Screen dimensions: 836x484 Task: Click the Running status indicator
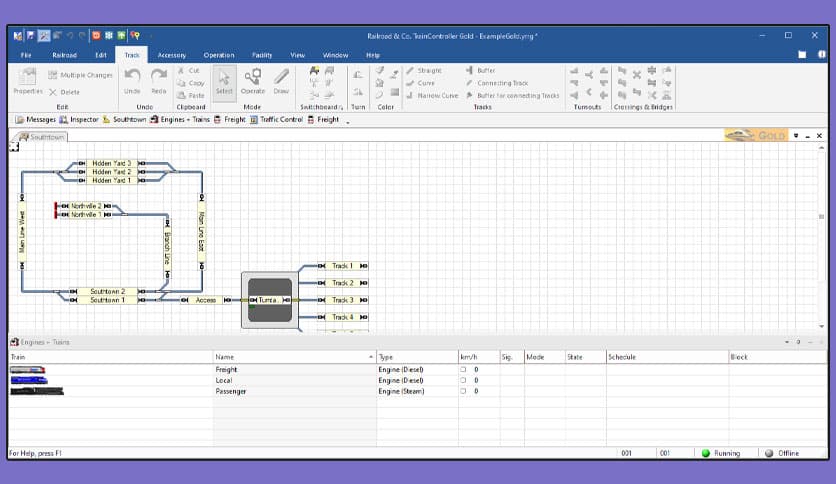coord(721,453)
